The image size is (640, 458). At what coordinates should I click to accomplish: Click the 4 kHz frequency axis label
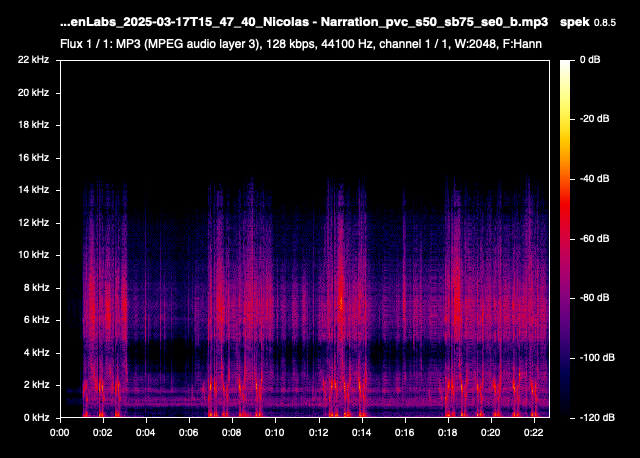34,352
